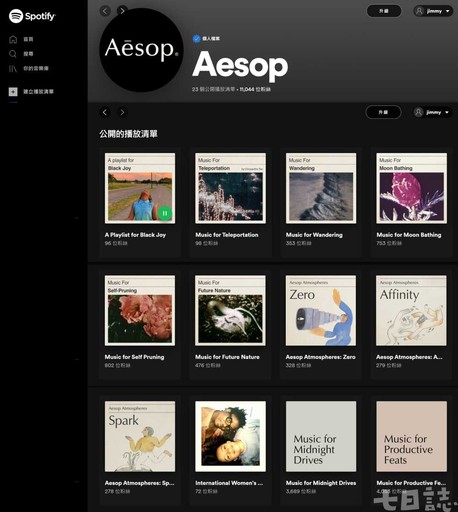Click the Create Playlist plus icon
The image size is (458, 512).
(13, 91)
